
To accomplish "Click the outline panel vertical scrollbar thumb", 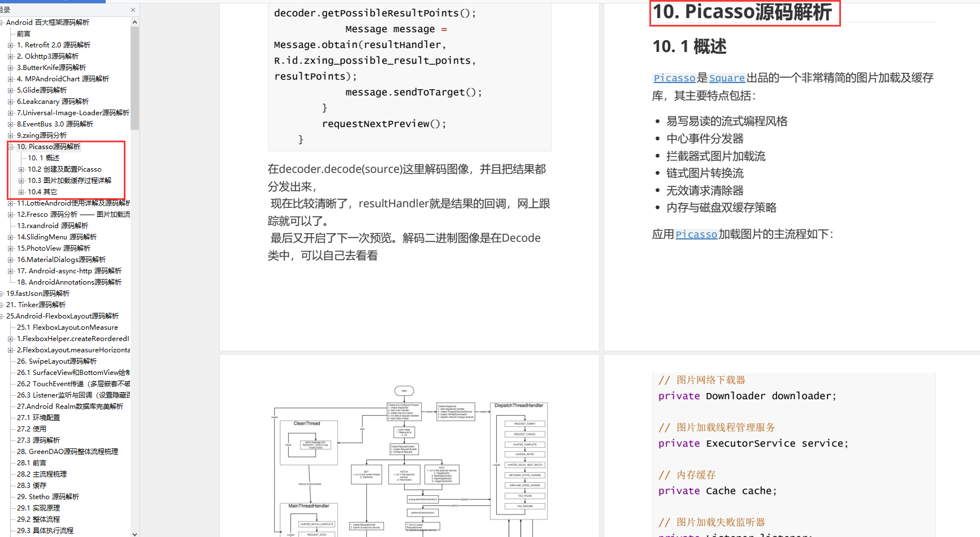I will click(135, 77).
